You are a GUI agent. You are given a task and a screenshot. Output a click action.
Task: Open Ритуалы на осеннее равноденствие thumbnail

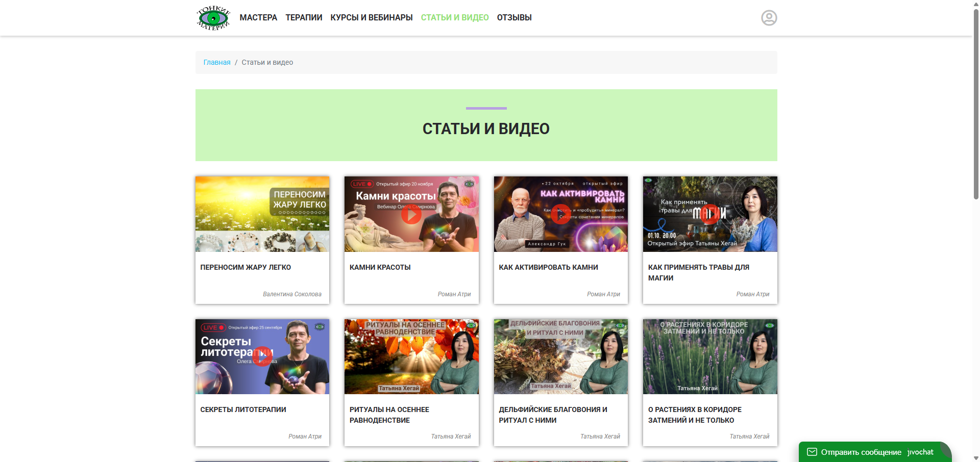click(411, 356)
